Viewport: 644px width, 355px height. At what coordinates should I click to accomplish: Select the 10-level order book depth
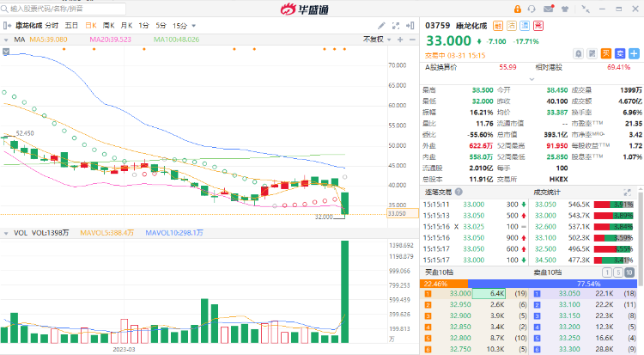point(630,272)
